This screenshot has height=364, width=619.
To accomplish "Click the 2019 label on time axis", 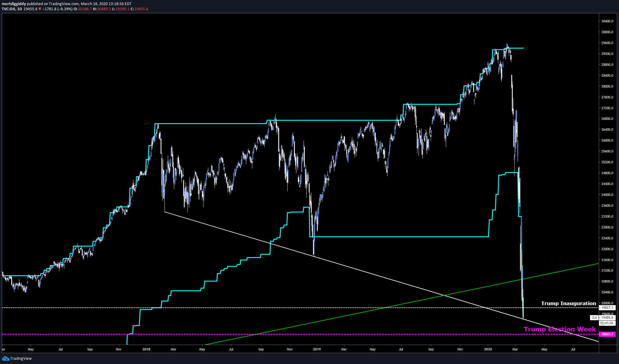I will tap(317, 349).
